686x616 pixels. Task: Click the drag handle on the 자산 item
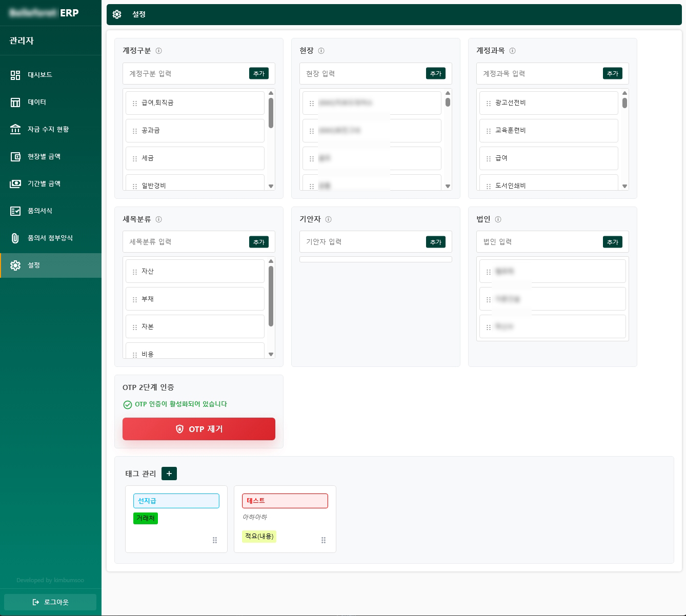click(x=134, y=271)
